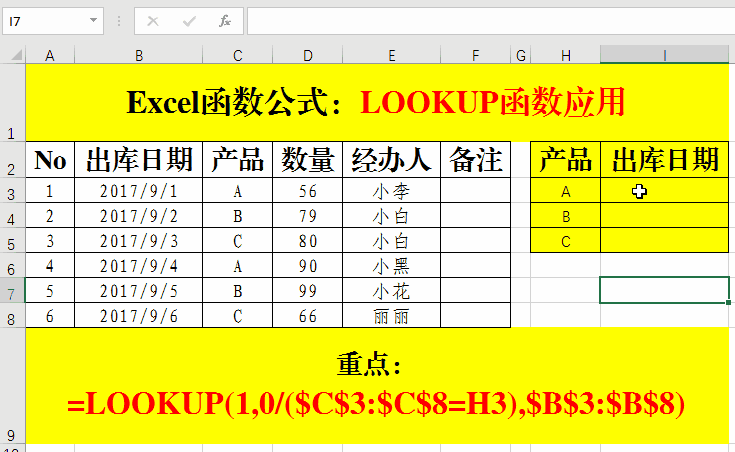The image size is (735, 452).
Task: Click the '备注' header cell
Action: click(x=475, y=159)
